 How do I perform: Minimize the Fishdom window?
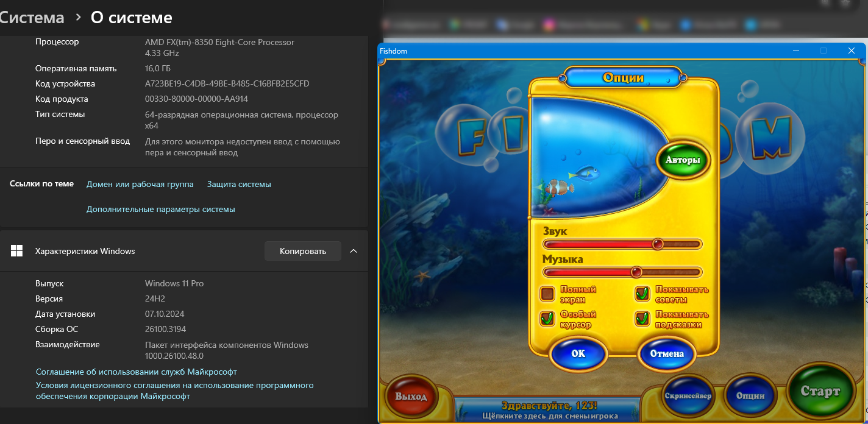point(795,51)
